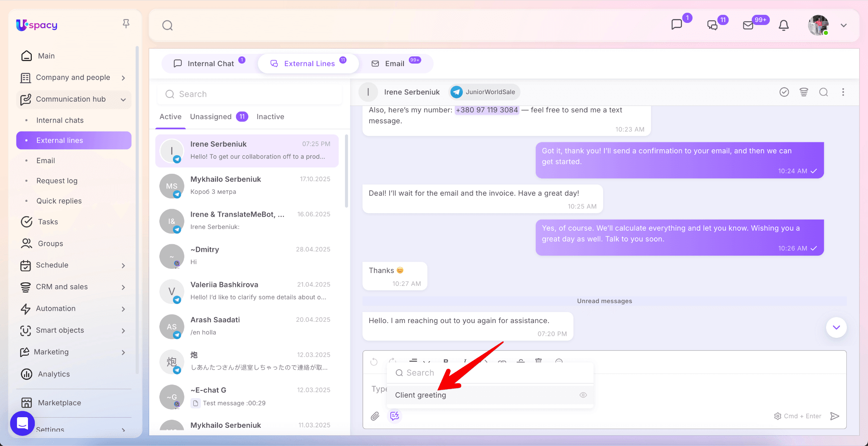The width and height of the screenshot is (868, 446).
Task: Collapse the Communication hub section
Action: pyautogui.click(x=123, y=100)
